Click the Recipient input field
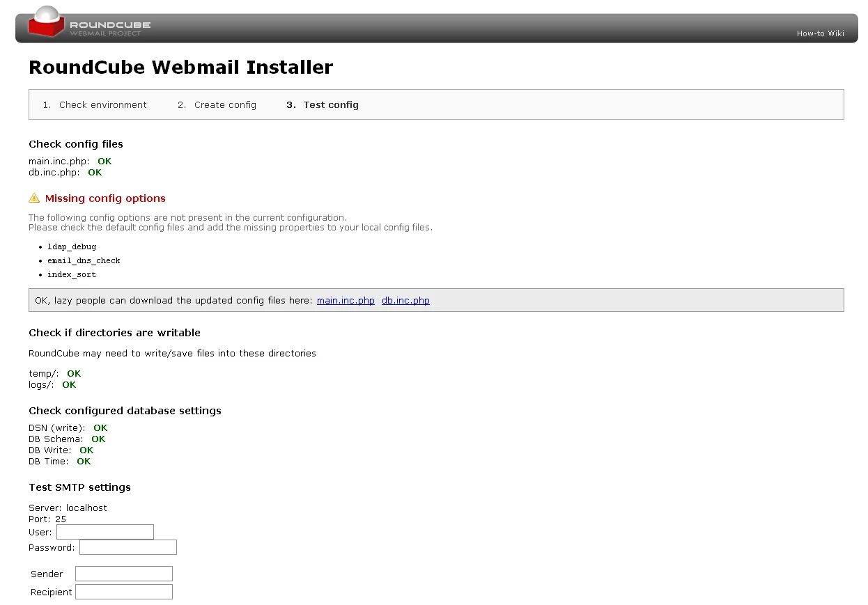The width and height of the screenshot is (868, 605). (x=124, y=592)
